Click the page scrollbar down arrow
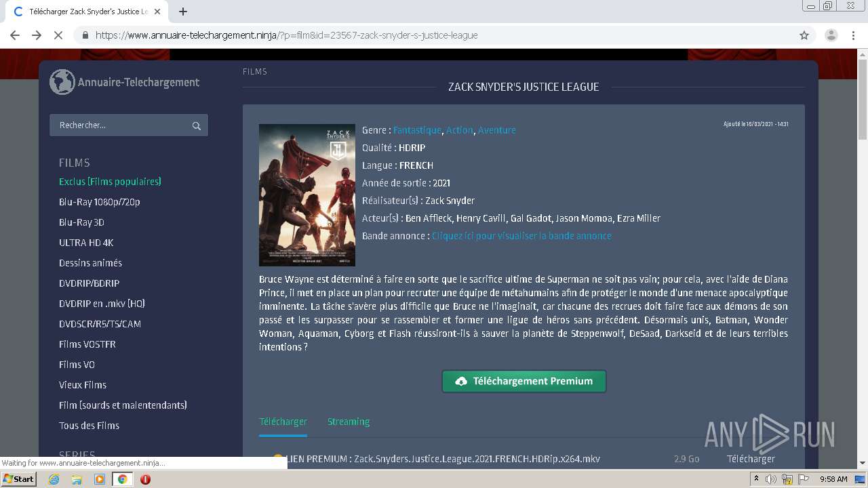The width and height of the screenshot is (868, 488). 862,463
